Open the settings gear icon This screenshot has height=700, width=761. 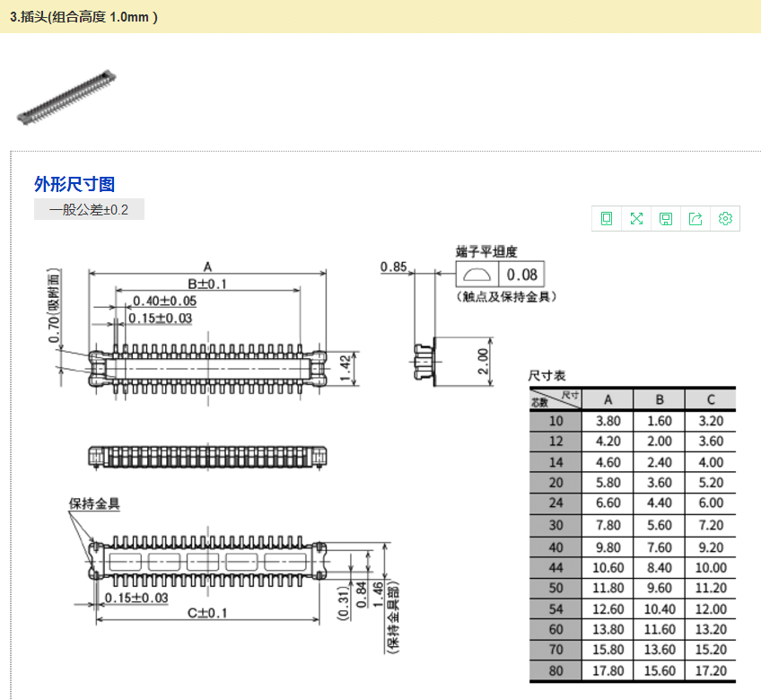point(725,219)
